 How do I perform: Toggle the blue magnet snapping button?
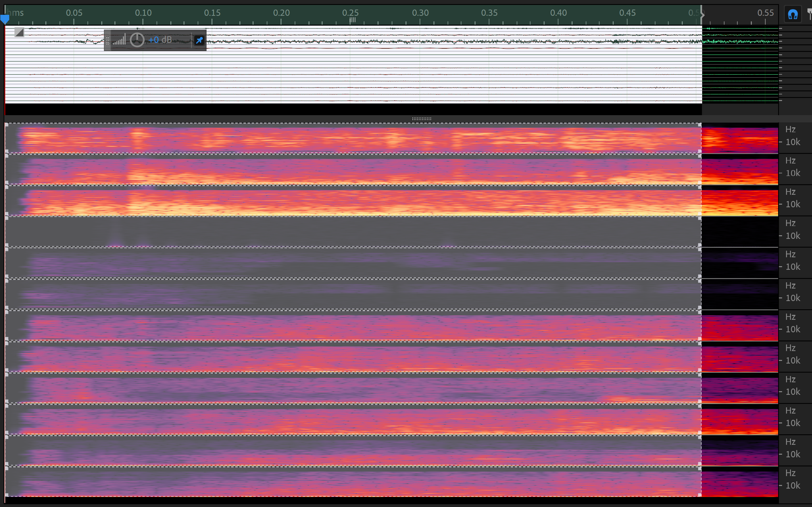coord(793,14)
